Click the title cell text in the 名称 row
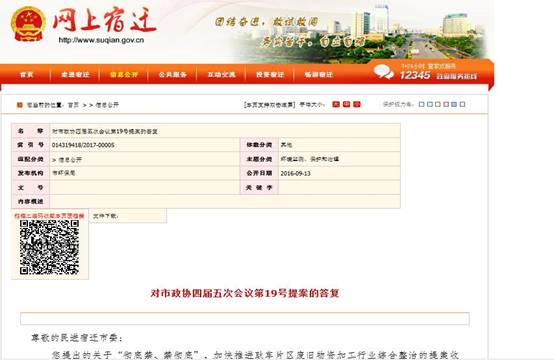The width and height of the screenshot is (554, 360). [x=105, y=131]
